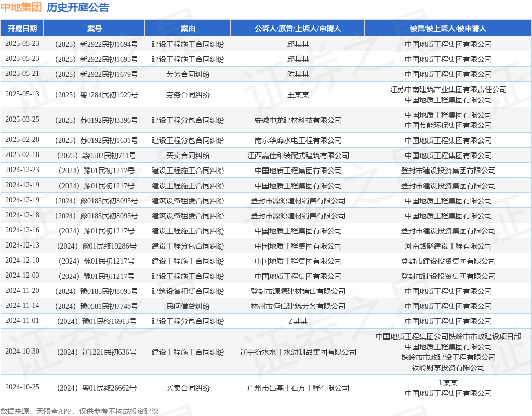This screenshot has width=532, height=416.
Task: Click the 被告/被上诉人/被申请人 column header
Action: click(448, 29)
